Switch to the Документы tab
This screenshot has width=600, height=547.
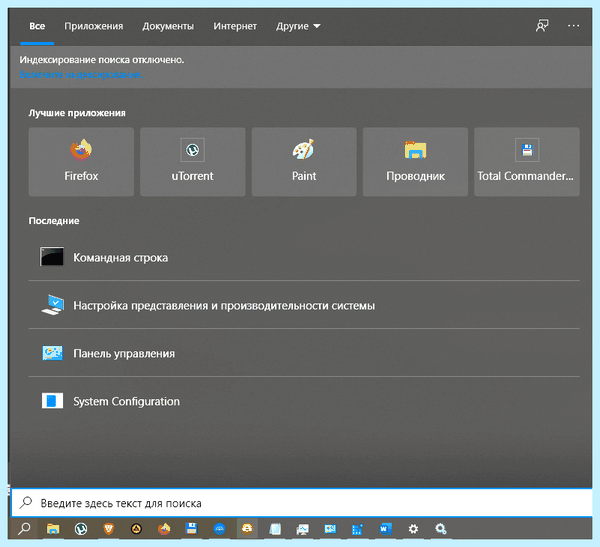tap(168, 26)
